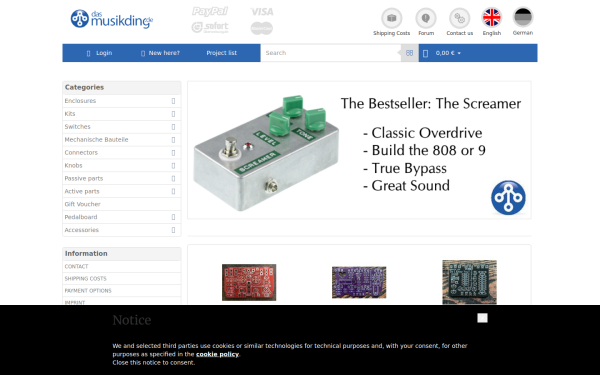Click the MasterCard payment logo

point(262,28)
